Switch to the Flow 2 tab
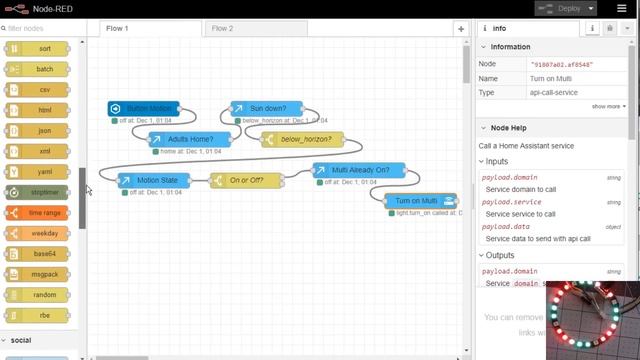Viewport: 640px width, 360px height. (256, 29)
